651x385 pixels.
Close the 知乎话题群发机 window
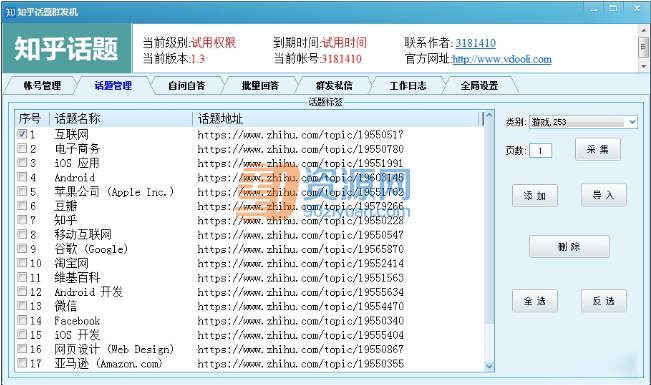(636, 9)
